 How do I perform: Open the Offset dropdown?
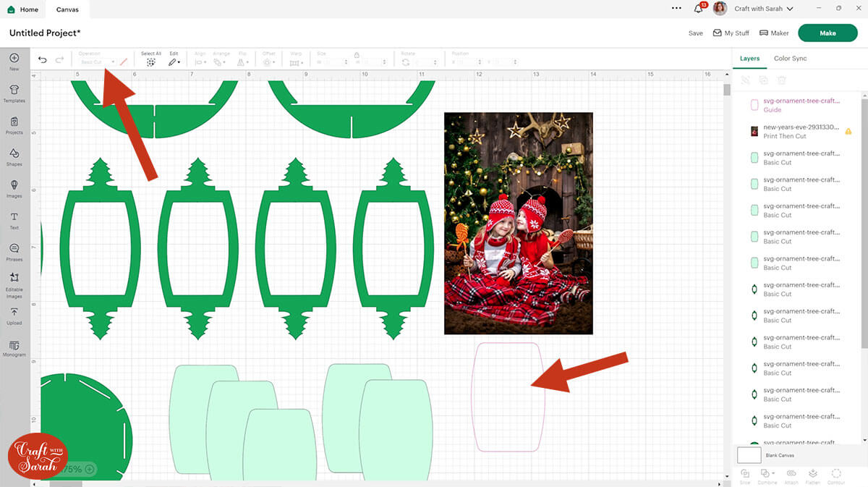(x=268, y=63)
